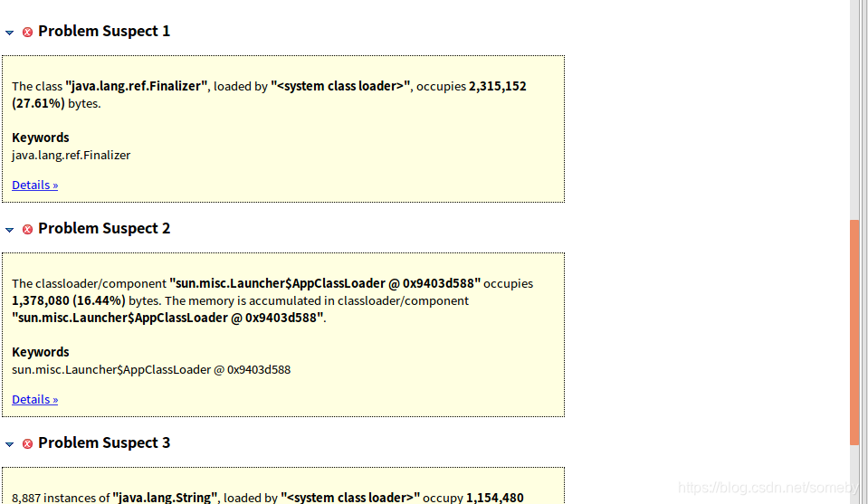The width and height of the screenshot is (868, 504).
Task: Collapse the Problem Suspect 1 section arrow
Action: pos(9,33)
